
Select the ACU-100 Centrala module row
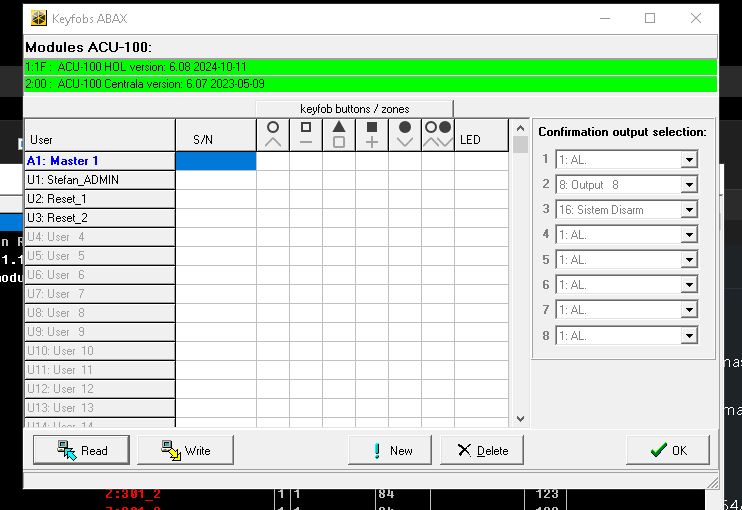pyautogui.click(x=370, y=84)
